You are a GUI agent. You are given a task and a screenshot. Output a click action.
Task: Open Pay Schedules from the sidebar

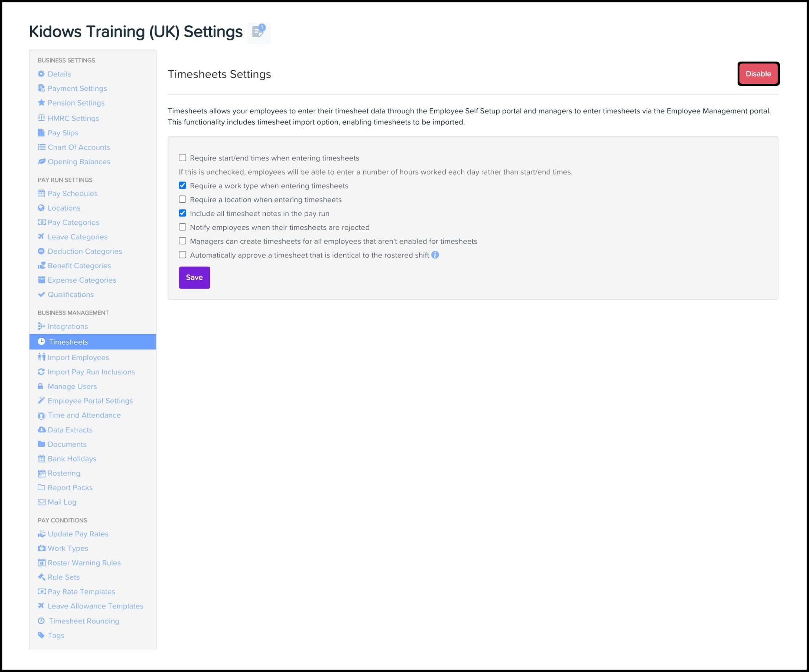tap(73, 193)
